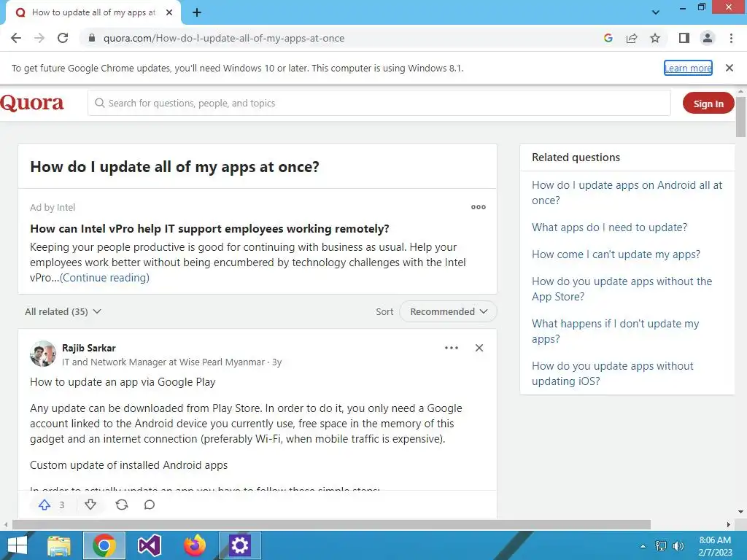Click Continue reading on Intel ad
Viewport: 747px width, 560px height.
point(104,278)
